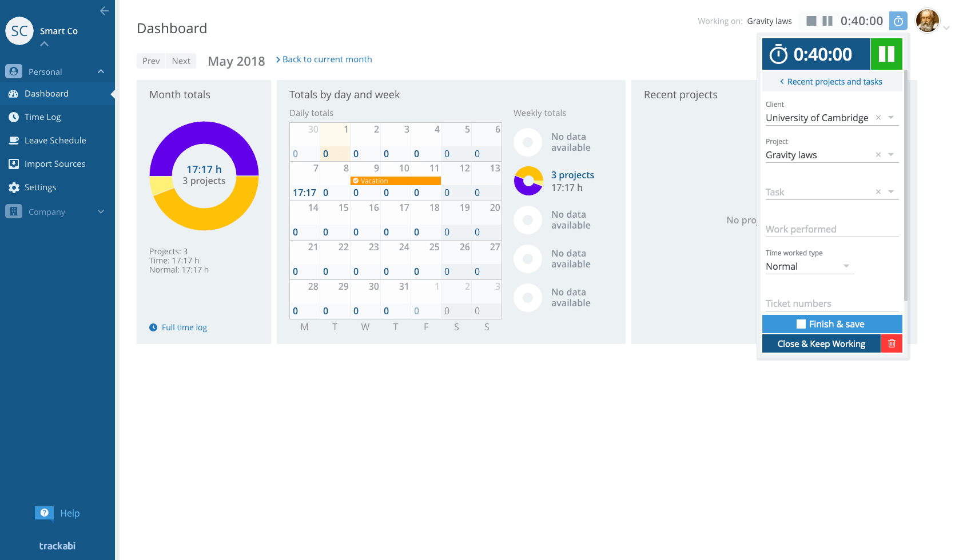Open Dashboard in the sidebar
Image resolution: width=955 pixels, height=560 pixels.
57,94
